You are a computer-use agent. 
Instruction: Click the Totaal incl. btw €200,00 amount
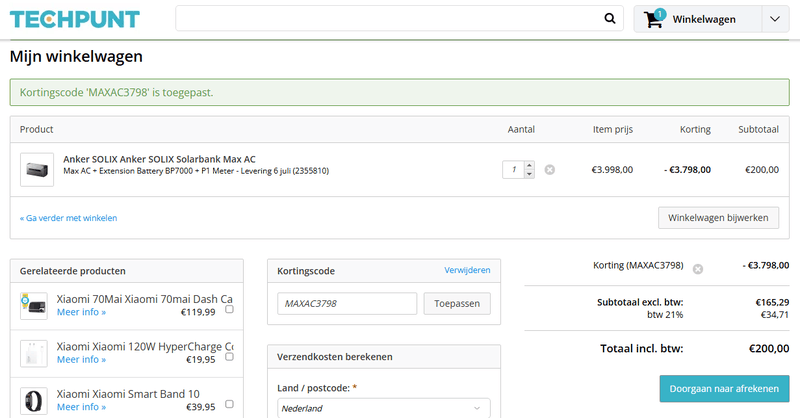[769, 349]
